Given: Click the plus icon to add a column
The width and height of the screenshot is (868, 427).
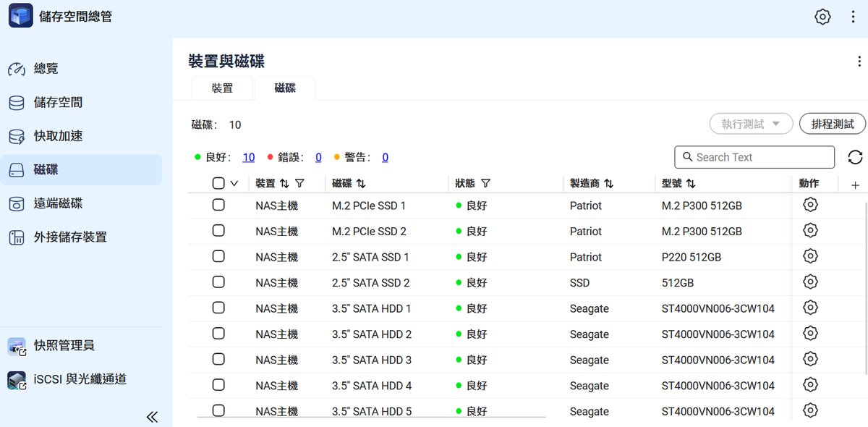Looking at the screenshot, I should point(855,185).
